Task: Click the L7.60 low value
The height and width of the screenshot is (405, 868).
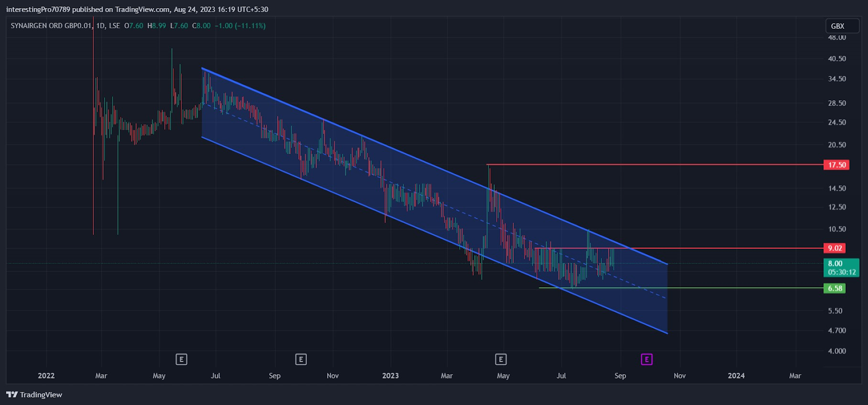Action: coord(179,25)
